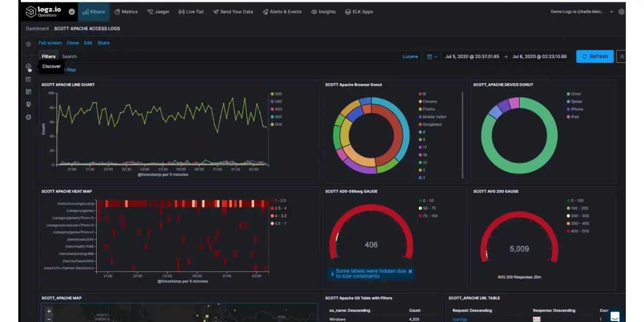The image size is (644, 322).
Task: Open the Demo-Logz.io user dropdown
Action: (582, 11)
